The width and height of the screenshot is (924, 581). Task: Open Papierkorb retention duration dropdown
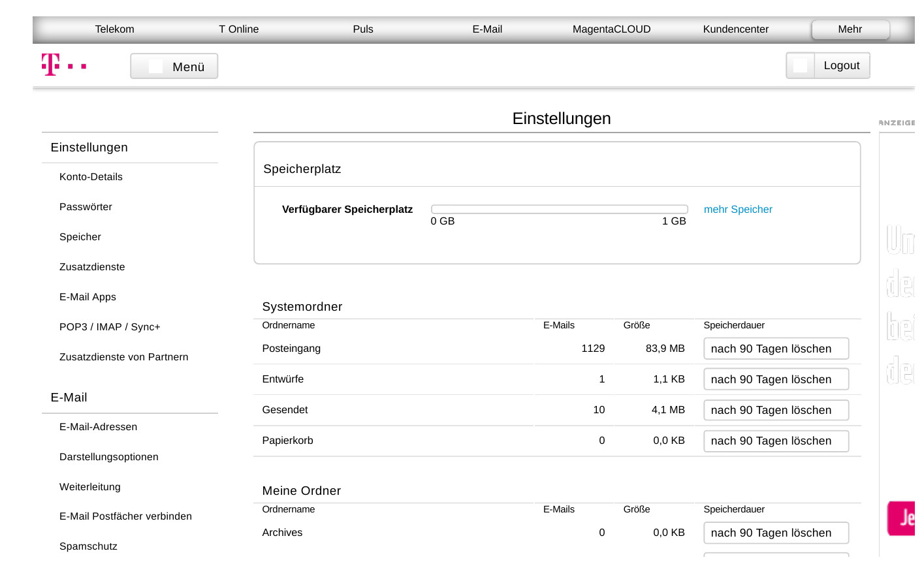point(776,441)
